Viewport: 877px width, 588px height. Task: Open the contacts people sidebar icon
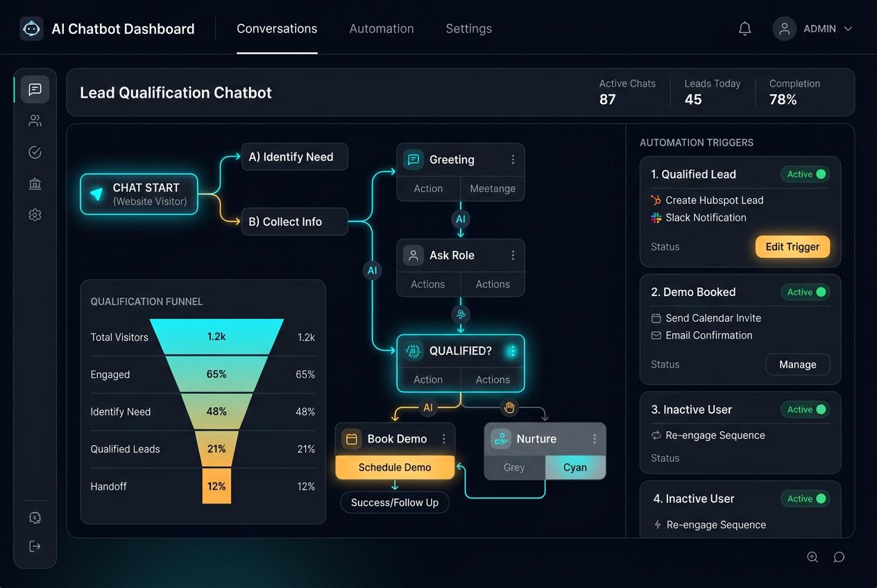[35, 121]
